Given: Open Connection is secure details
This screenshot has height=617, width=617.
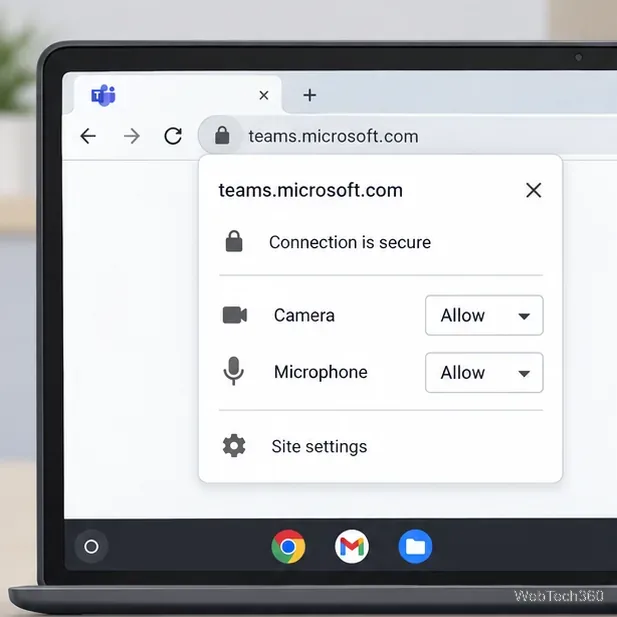Looking at the screenshot, I should 381,242.
